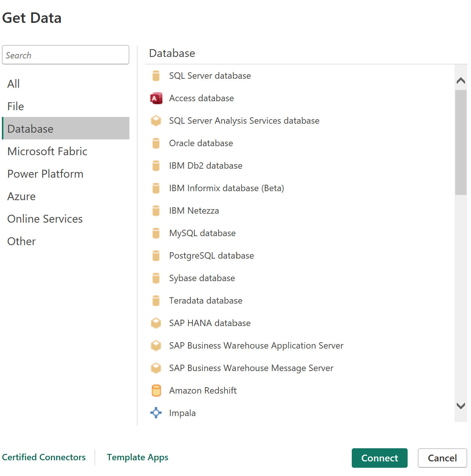
Task: Click the Oracle database cylinder icon
Action: coord(156,143)
